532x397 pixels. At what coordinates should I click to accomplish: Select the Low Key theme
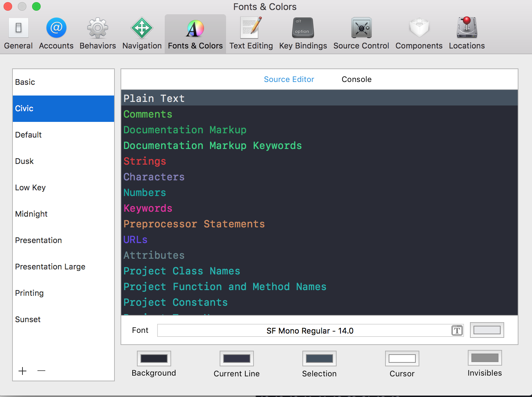point(63,188)
